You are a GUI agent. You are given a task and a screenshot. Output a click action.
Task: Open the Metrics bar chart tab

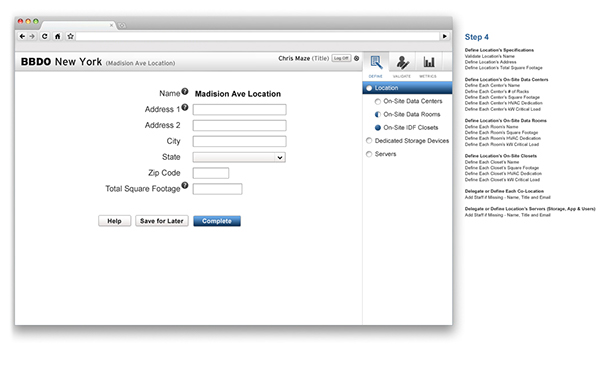click(428, 65)
